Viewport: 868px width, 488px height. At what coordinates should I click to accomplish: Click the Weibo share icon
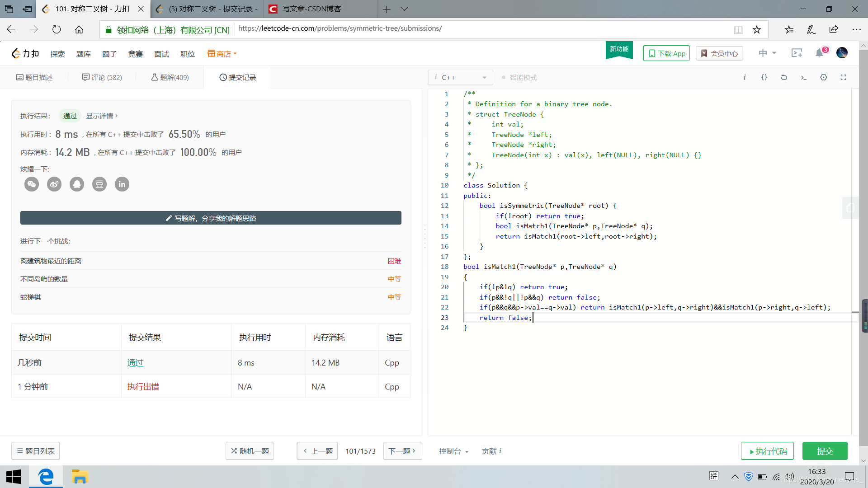point(54,184)
